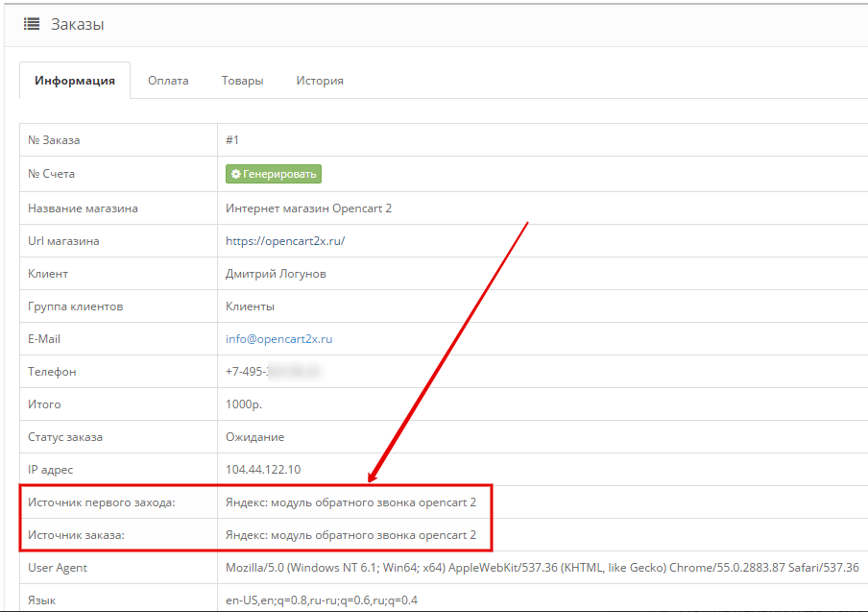
Task: Open the История tab
Action: pos(320,81)
